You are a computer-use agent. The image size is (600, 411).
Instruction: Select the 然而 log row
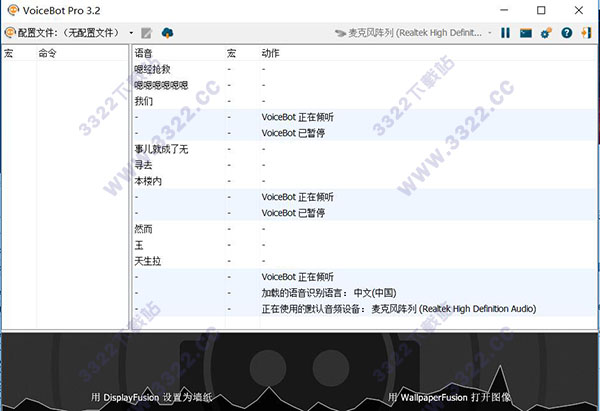click(x=364, y=229)
